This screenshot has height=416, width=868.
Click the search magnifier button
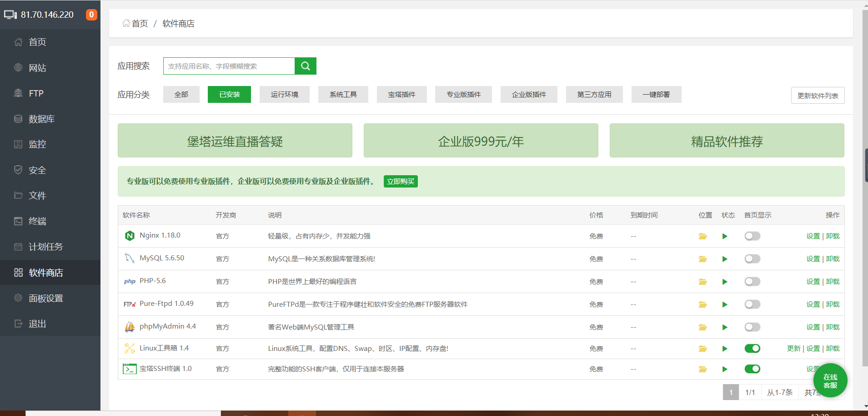coord(306,66)
